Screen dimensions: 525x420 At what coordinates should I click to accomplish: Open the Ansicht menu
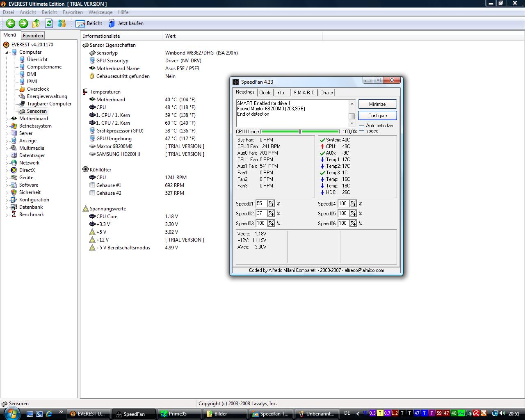point(27,12)
